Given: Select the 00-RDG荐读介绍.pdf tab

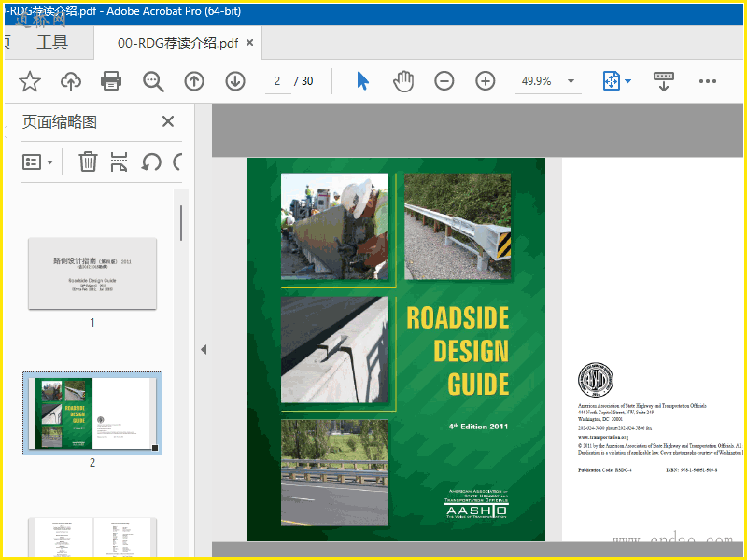Looking at the screenshot, I should [x=177, y=43].
